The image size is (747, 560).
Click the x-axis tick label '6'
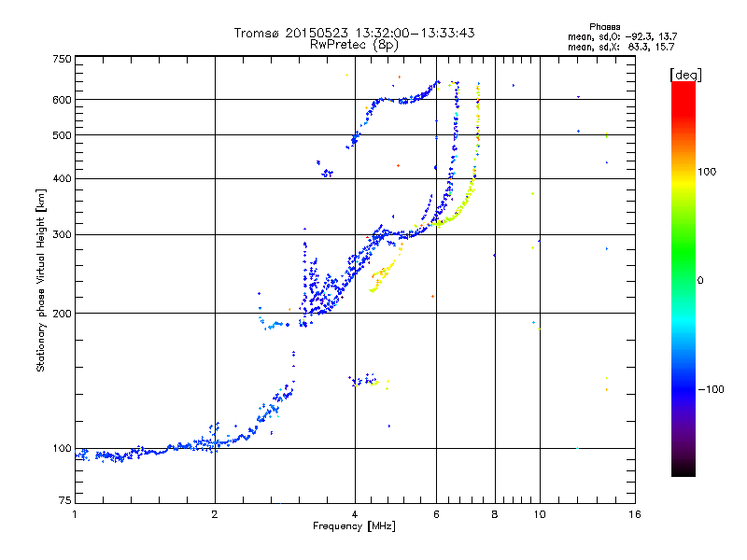(436, 514)
